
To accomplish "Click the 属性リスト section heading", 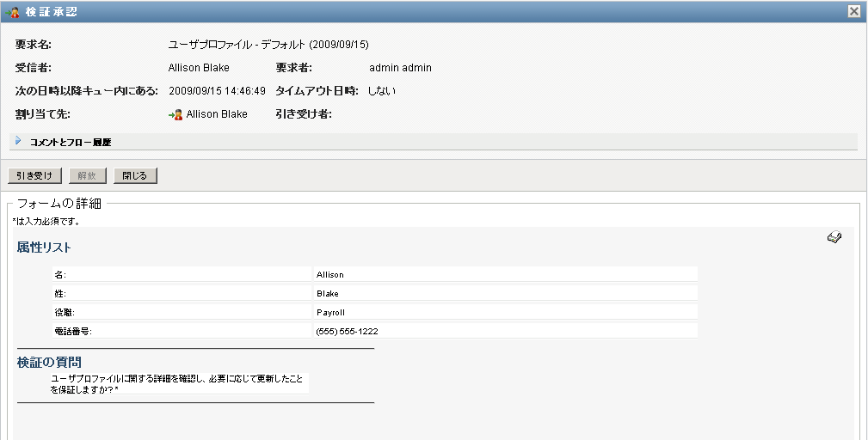I will click(44, 247).
